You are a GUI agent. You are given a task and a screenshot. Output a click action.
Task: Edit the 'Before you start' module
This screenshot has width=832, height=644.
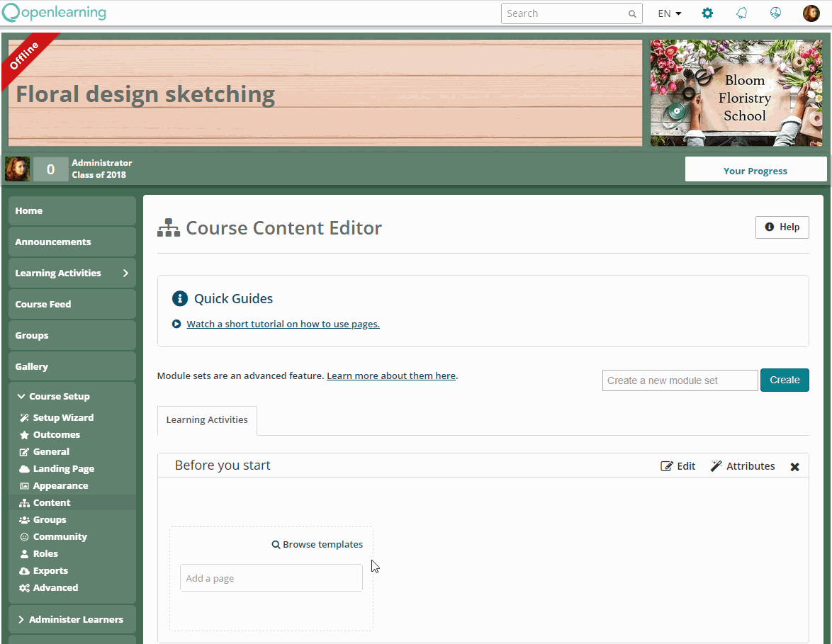[678, 466]
